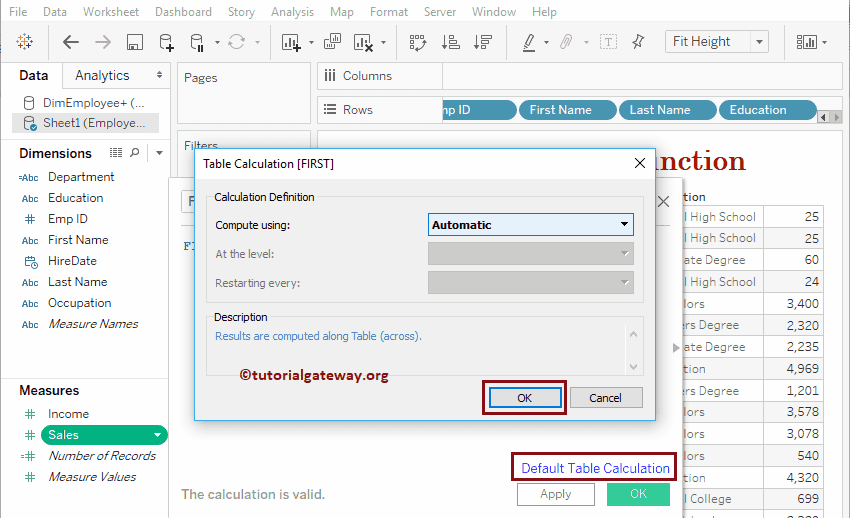Sort descending toolbar icon
Image resolution: width=850 pixels, height=518 pixels.
coord(482,42)
